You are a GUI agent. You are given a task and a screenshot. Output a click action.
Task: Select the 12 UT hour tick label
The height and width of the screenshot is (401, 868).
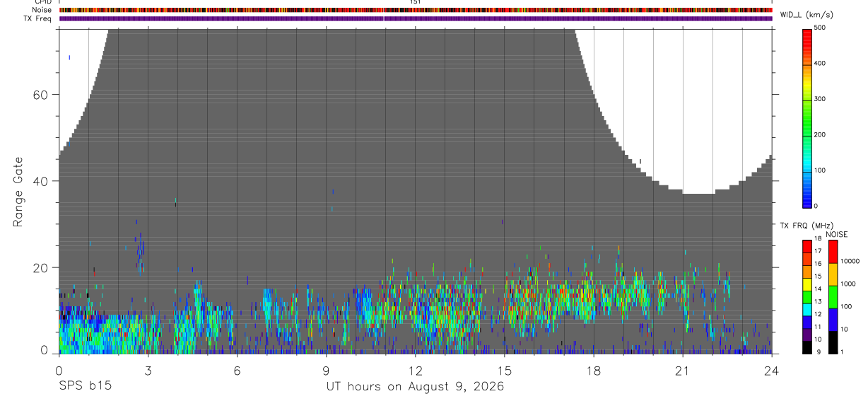point(415,370)
